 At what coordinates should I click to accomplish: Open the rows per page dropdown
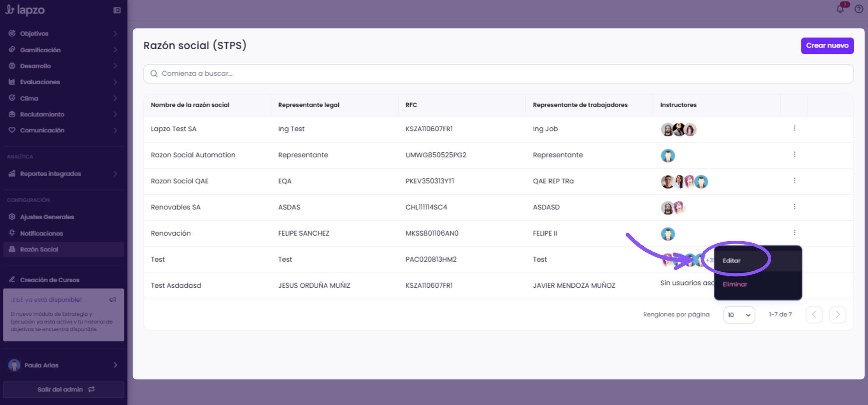click(x=739, y=315)
